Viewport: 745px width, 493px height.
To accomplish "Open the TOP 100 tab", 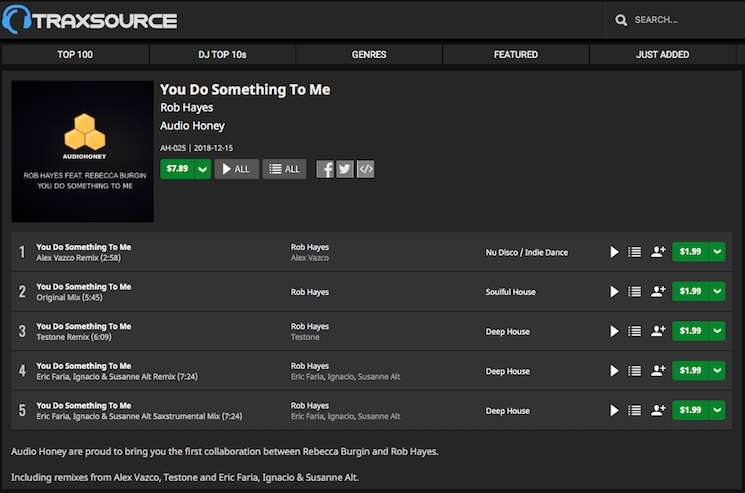I will (x=75, y=55).
